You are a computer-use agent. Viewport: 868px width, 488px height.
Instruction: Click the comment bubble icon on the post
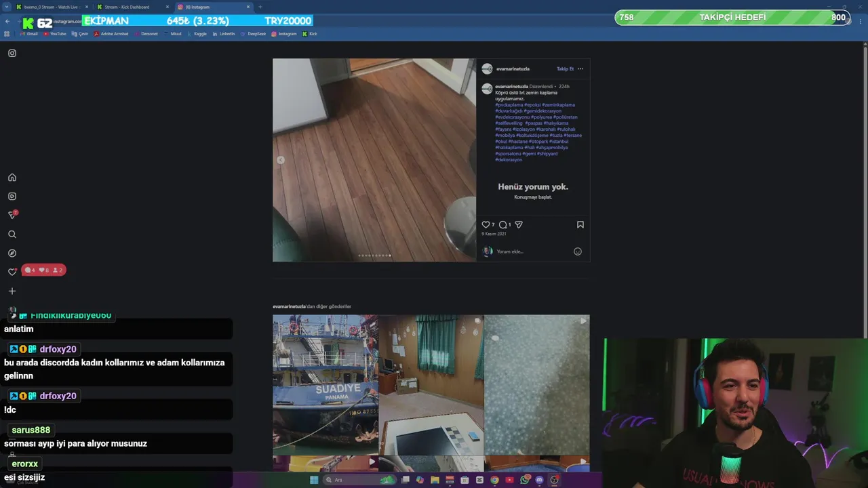click(503, 224)
